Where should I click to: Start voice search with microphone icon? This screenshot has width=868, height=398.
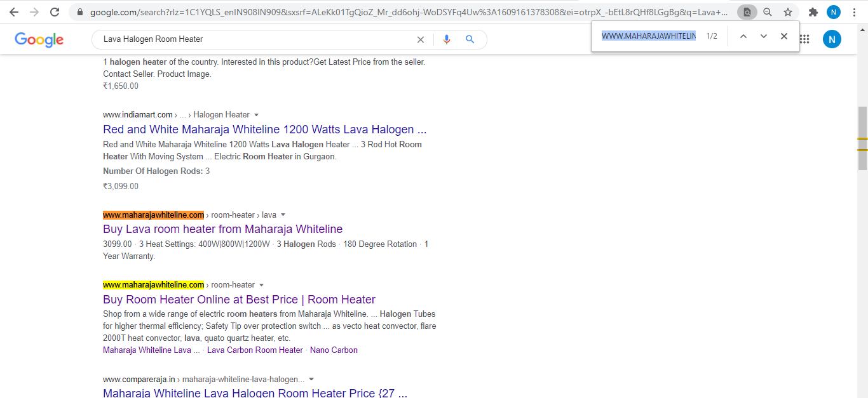pos(447,39)
